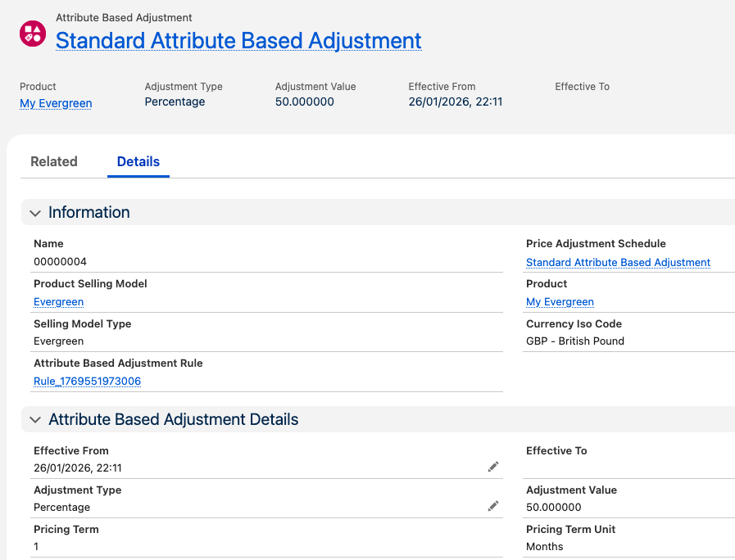735x560 pixels.
Task: Open the Price Adjustment Schedule link
Action: (x=618, y=262)
